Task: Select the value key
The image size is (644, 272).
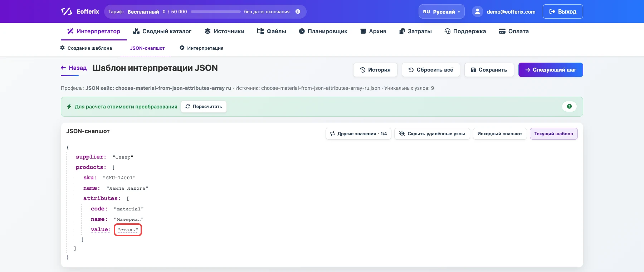Action: (101, 229)
